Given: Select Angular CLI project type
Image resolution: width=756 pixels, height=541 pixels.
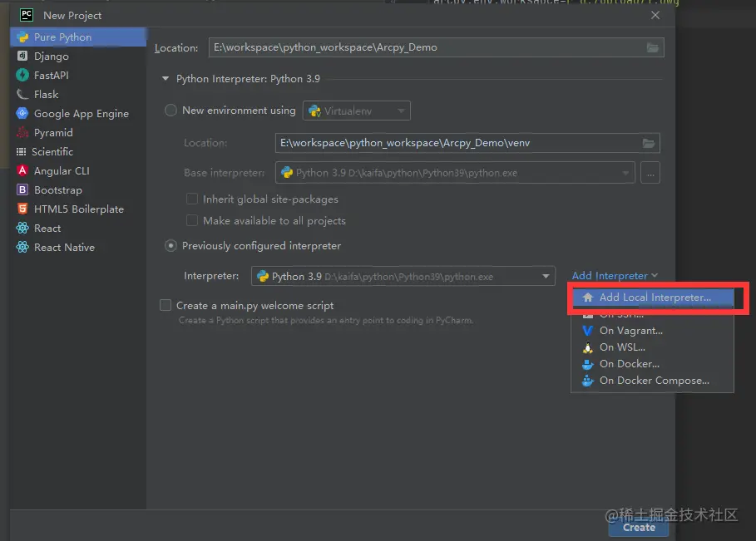Looking at the screenshot, I should click(78, 170).
